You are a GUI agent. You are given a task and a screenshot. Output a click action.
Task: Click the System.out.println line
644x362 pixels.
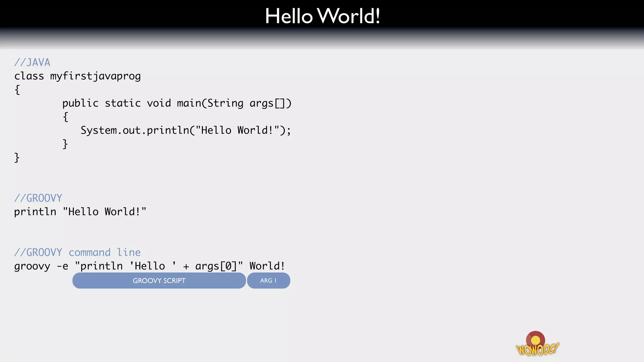click(186, 130)
